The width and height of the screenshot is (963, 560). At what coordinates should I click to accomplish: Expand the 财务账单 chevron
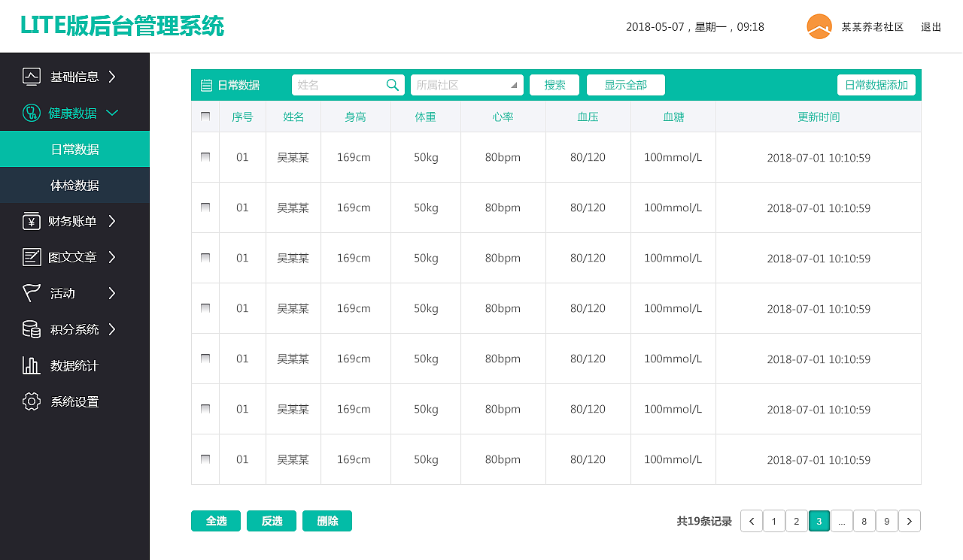[111, 221]
